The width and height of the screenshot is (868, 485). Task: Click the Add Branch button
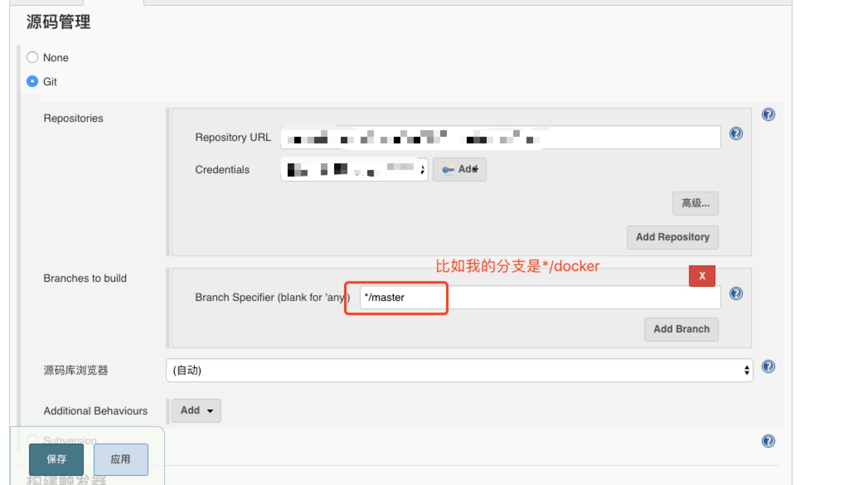pyautogui.click(x=682, y=329)
